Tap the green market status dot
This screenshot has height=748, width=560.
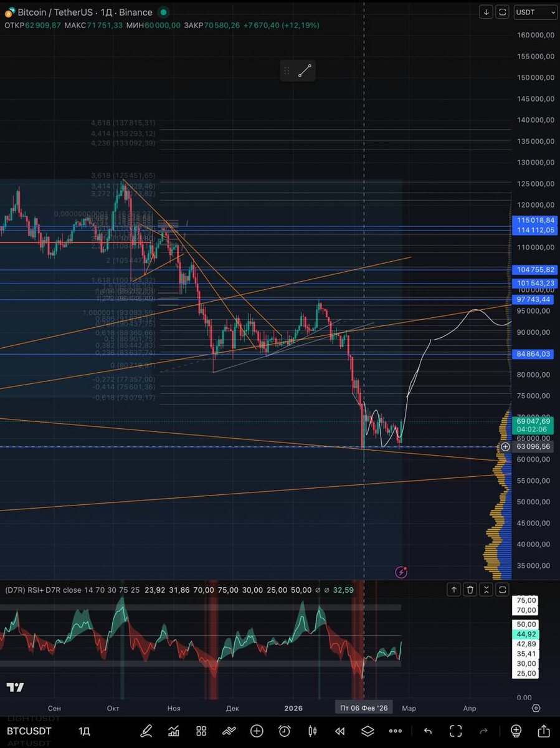coord(163,12)
